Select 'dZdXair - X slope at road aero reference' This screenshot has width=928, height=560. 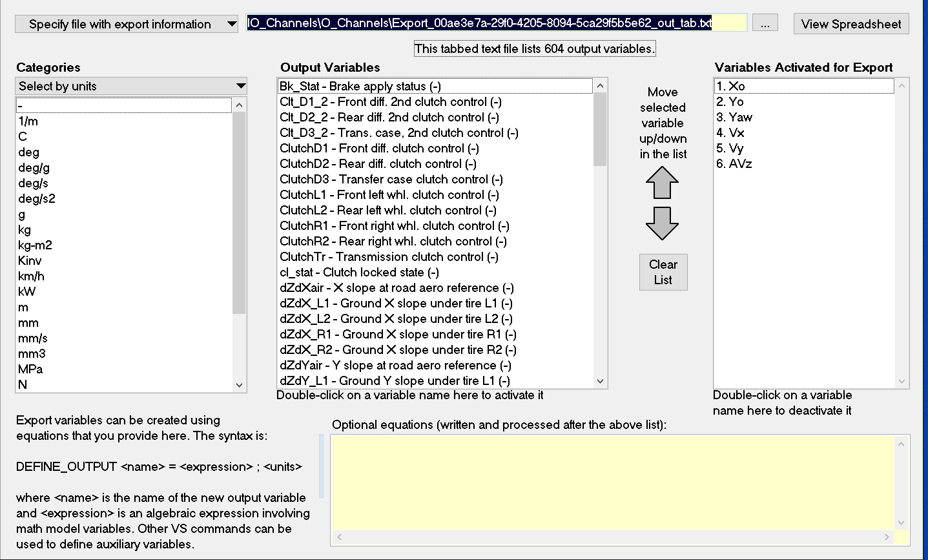[435, 287]
